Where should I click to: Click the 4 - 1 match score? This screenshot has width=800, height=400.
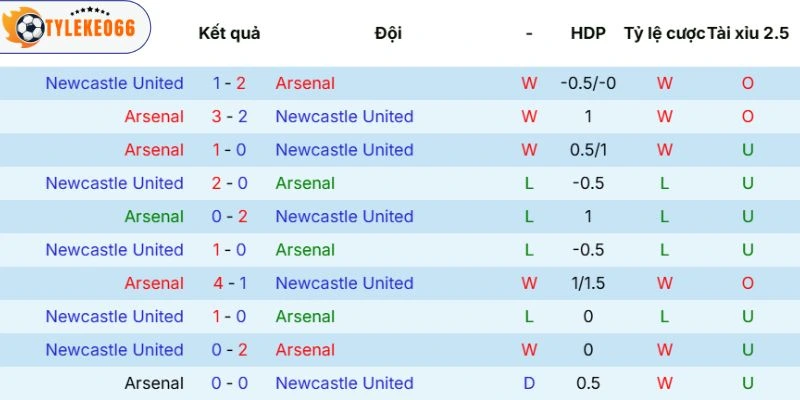(x=230, y=283)
